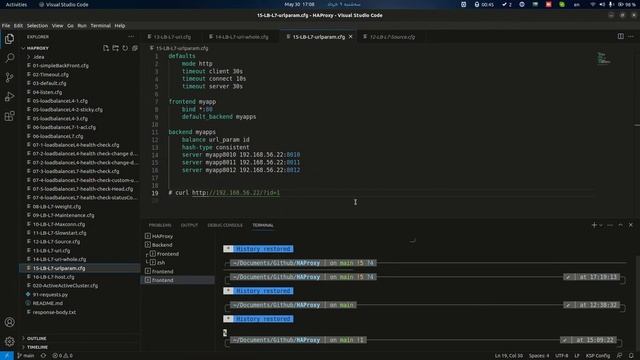Open the new terminal launch profile dropdown
Screen dimensions: 640x360
click(x=600, y=225)
